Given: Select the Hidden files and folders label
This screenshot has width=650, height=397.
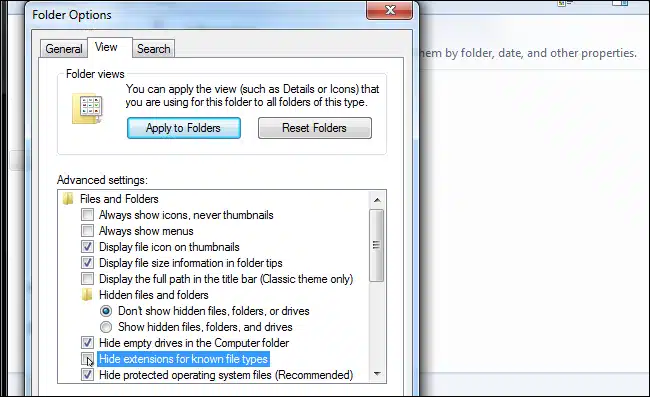Looking at the screenshot, I should [153, 295].
